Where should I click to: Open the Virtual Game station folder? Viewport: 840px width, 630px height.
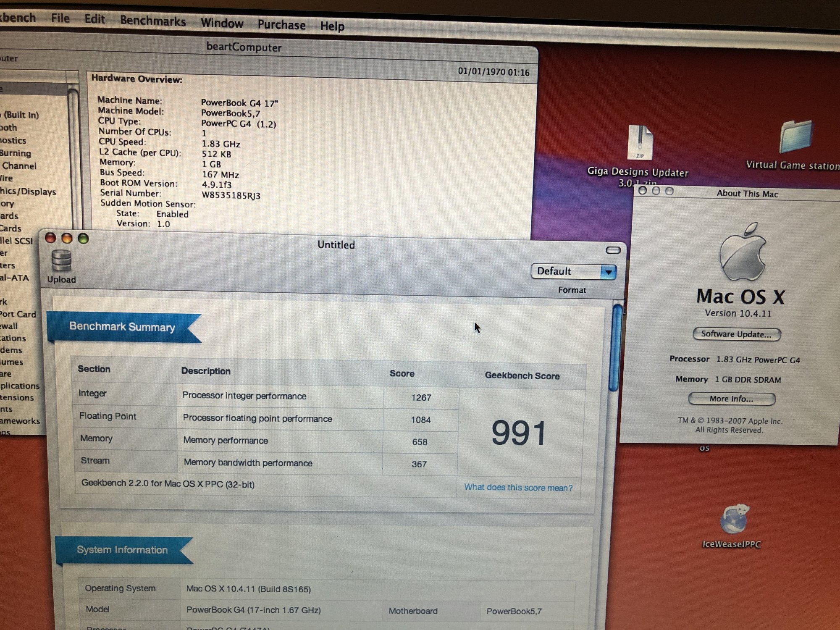[x=796, y=136]
